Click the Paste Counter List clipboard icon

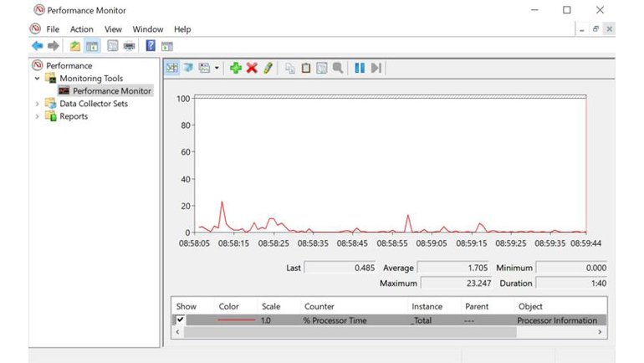tap(306, 68)
